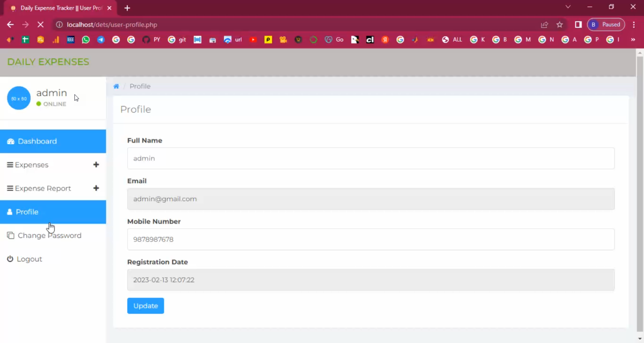Open the green cross bookmark
Viewport: 644px width, 343px height.
coord(25,39)
